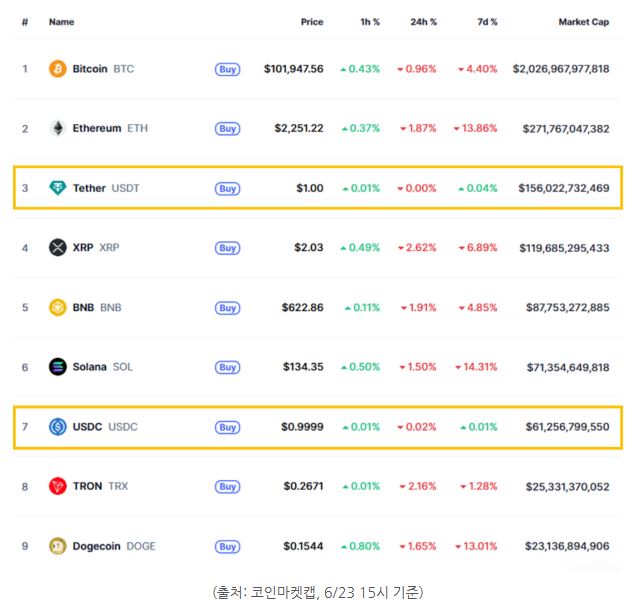Sort by the Price column header
The image size is (634, 603).
point(312,22)
